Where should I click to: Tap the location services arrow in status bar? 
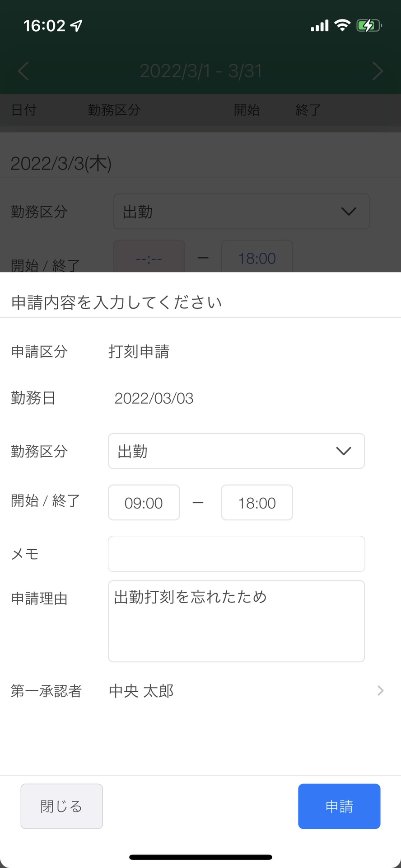click(x=76, y=25)
